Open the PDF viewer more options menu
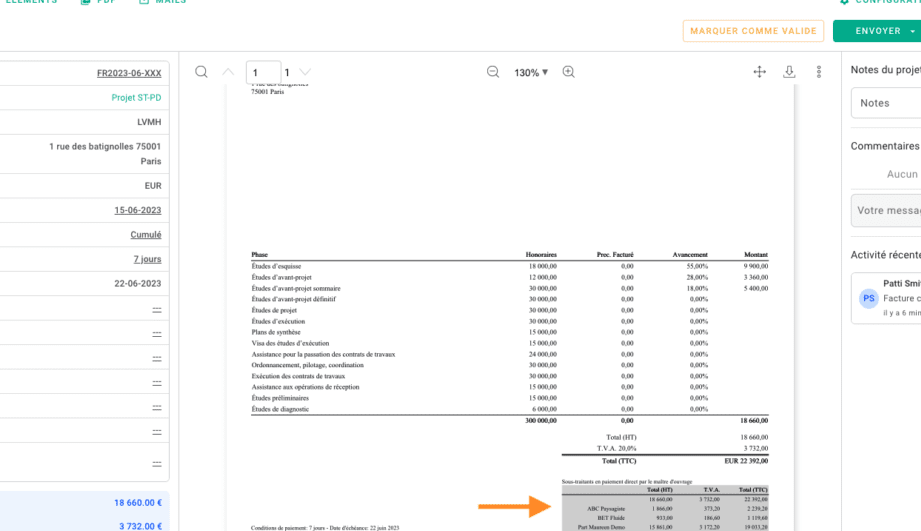This screenshot has height=531, width=921. pyautogui.click(x=819, y=72)
